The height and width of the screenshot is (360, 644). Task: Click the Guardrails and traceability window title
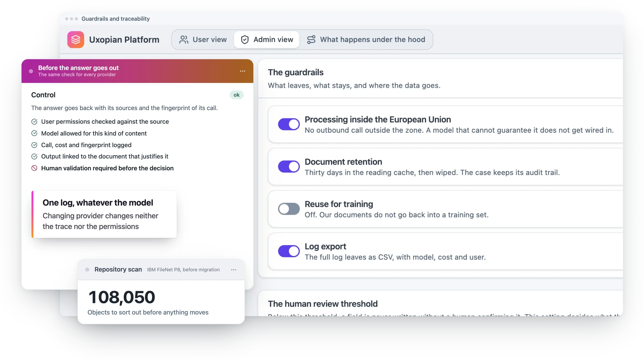[115, 19]
